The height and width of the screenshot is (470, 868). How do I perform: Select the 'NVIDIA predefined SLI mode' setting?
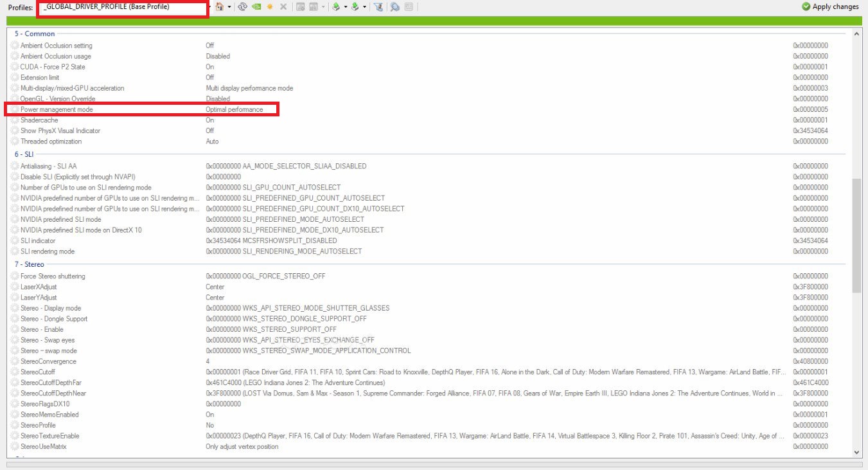point(61,219)
